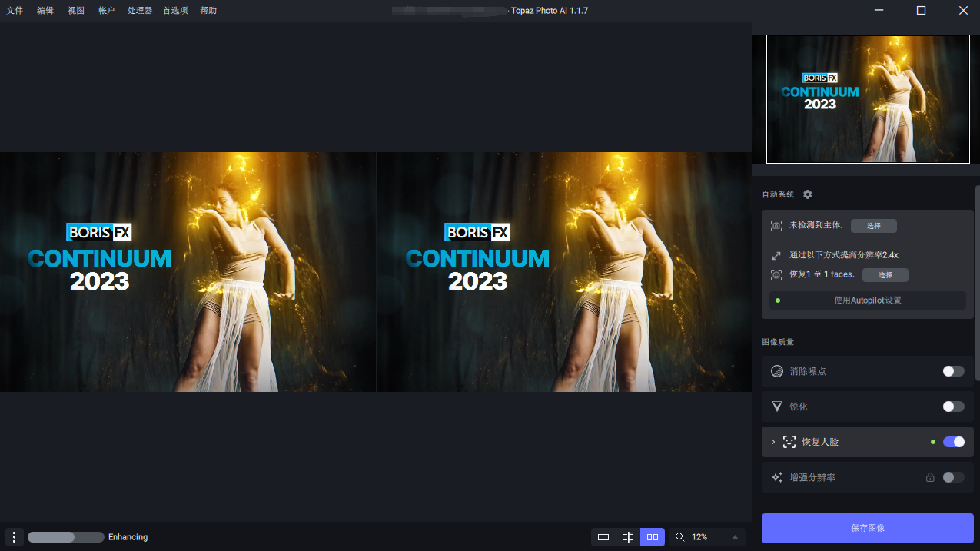Click the Remove Noise icon

(x=777, y=371)
